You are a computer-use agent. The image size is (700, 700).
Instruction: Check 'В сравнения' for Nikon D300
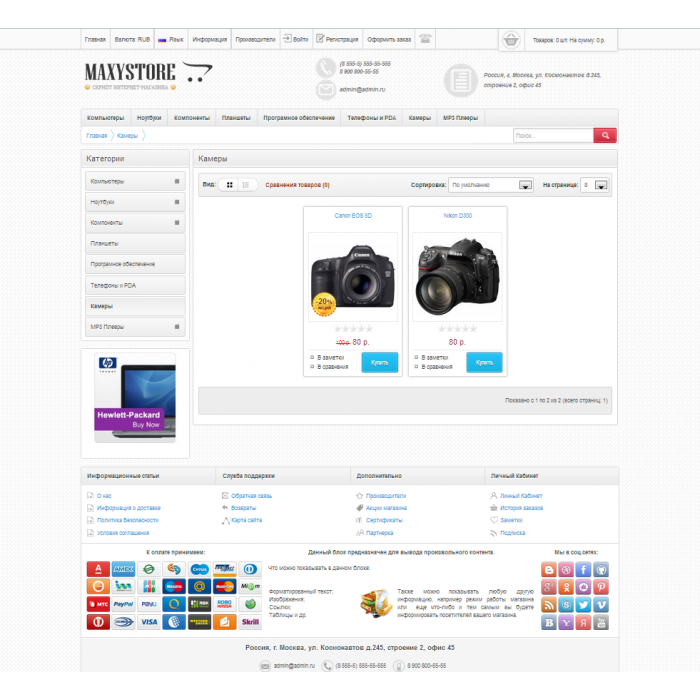tap(416, 367)
